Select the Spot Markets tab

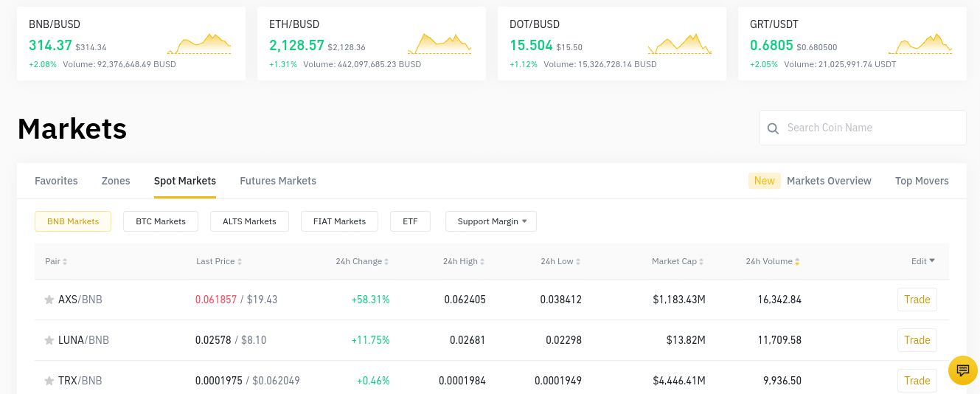coord(185,181)
